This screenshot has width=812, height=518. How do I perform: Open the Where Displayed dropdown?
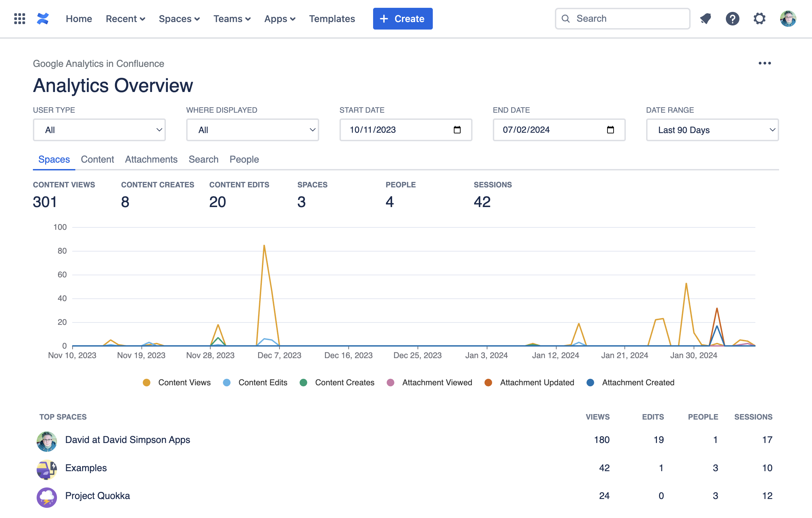252,130
